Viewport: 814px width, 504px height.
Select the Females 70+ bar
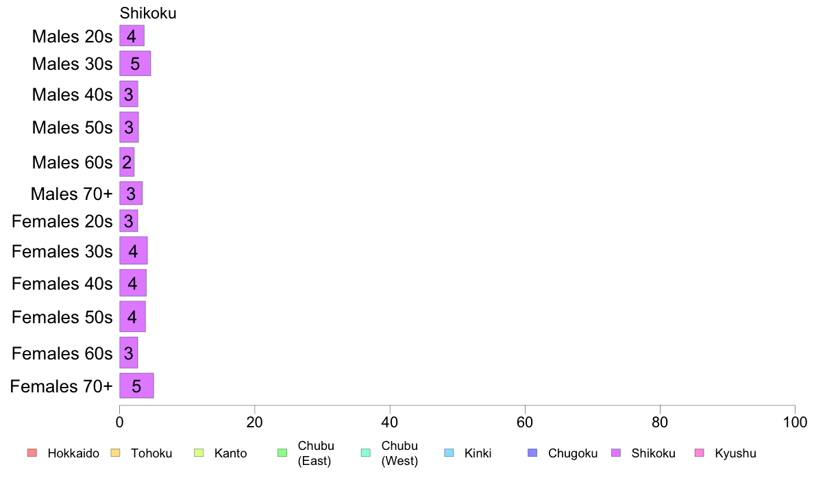click(x=136, y=386)
